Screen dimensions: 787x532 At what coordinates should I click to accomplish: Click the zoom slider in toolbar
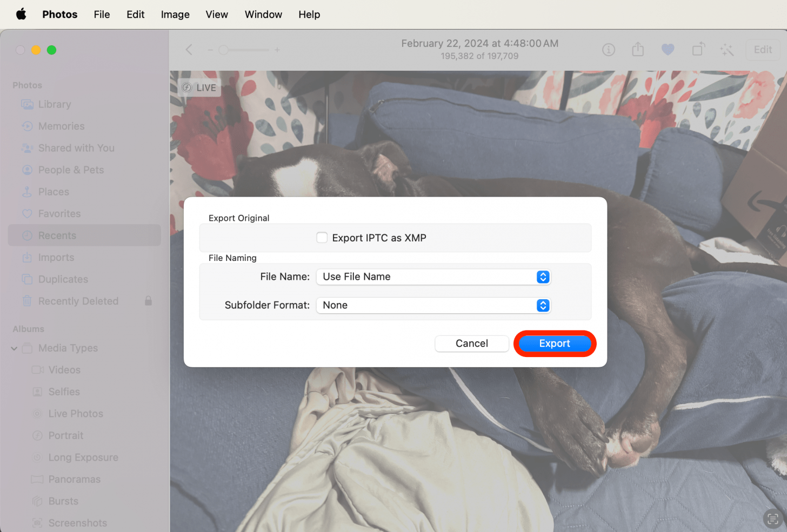[243, 50]
